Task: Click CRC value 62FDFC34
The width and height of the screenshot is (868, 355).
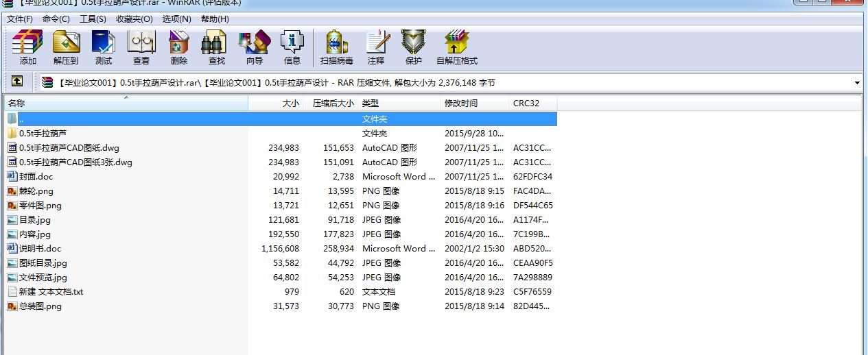Action: (x=533, y=177)
